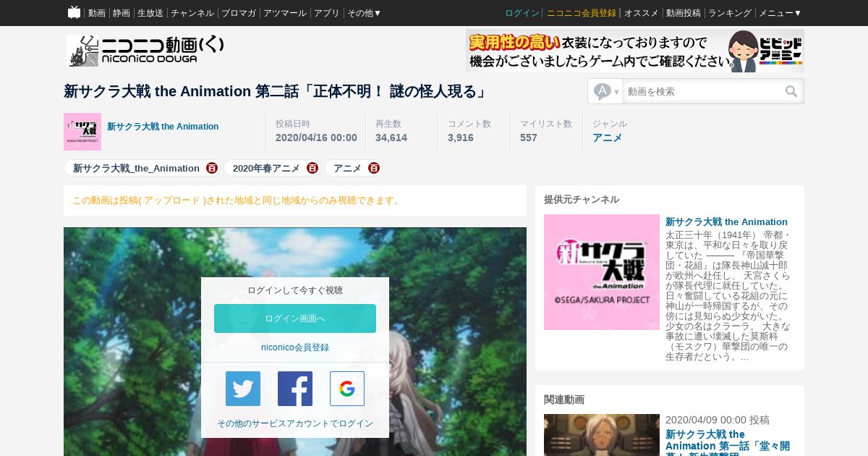Select tag 新サクラ大戦_the_Animation
The height and width of the screenshot is (456, 868).
(136, 168)
